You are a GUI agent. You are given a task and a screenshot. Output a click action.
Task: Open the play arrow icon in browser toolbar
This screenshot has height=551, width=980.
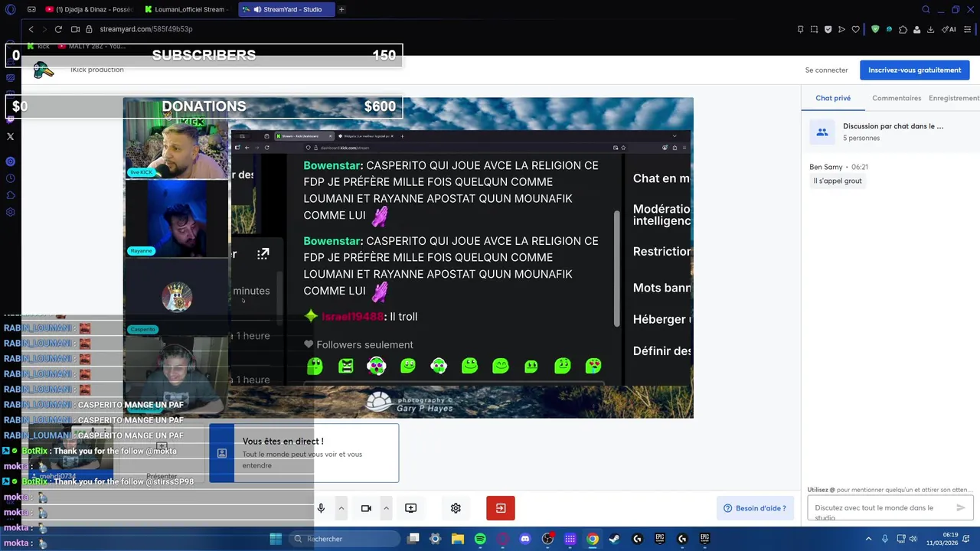pyautogui.click(x=841, y=29)
